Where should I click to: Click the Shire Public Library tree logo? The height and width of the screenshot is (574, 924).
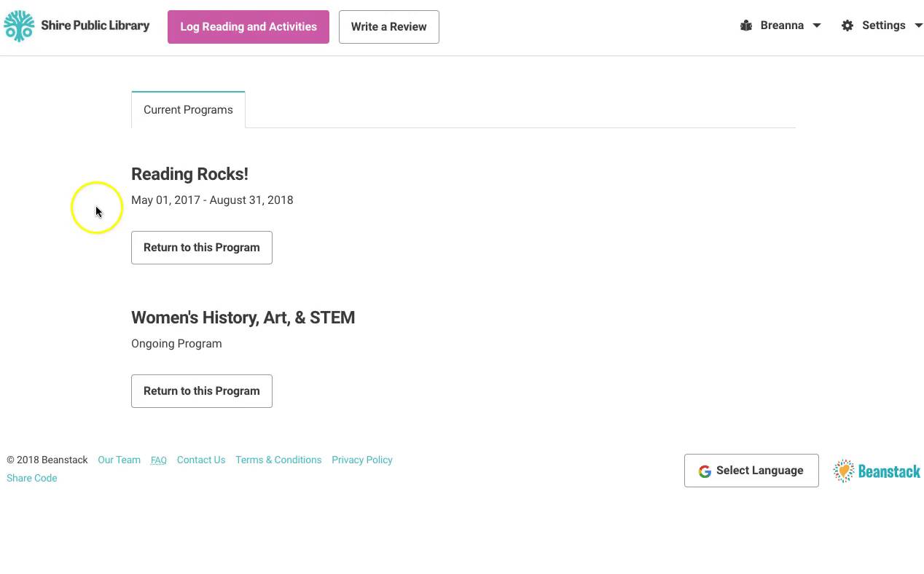tap(19, 26)
